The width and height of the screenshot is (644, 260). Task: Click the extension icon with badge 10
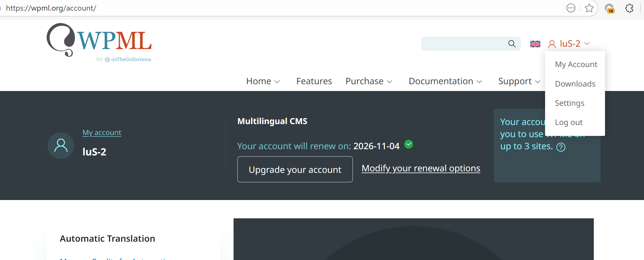[x=609, y=8]
